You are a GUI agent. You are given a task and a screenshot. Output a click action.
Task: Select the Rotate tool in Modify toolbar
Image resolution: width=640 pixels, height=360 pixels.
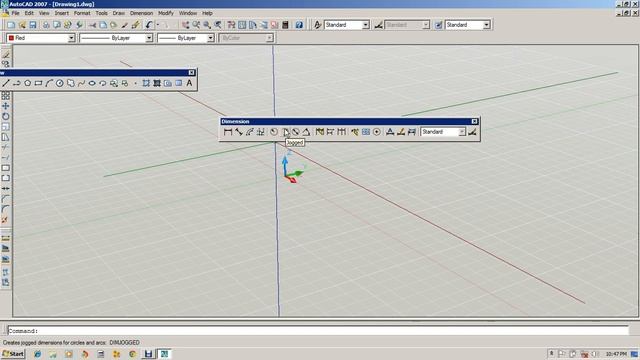(6, 116)
